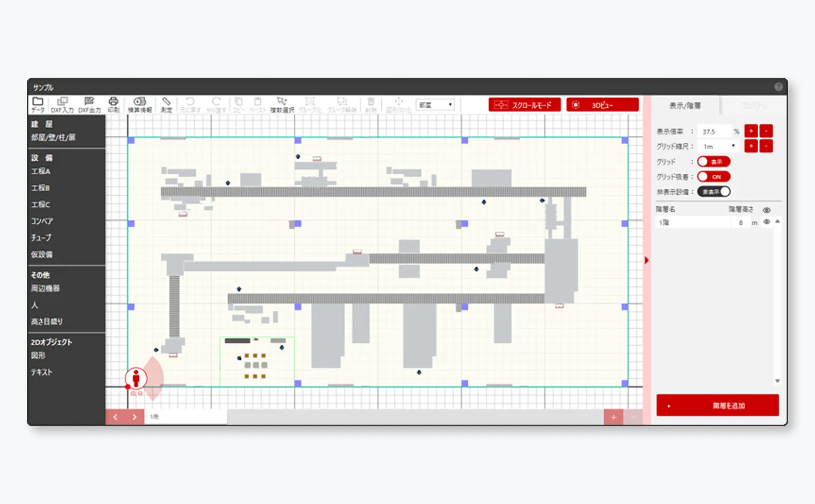Click the DXF入力 import icon
The width and height of the screenshot is (815, 504).
pos(62,104)
